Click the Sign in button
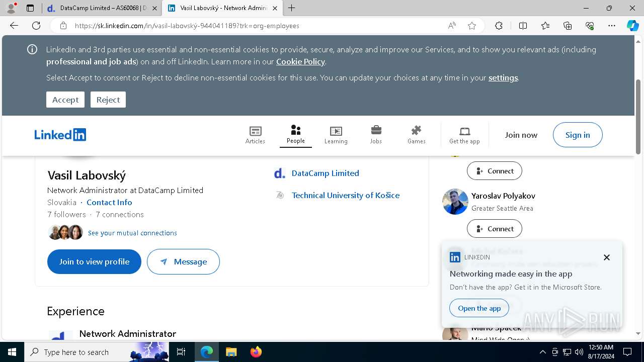 pyautogui.click(x=578, y=135)
